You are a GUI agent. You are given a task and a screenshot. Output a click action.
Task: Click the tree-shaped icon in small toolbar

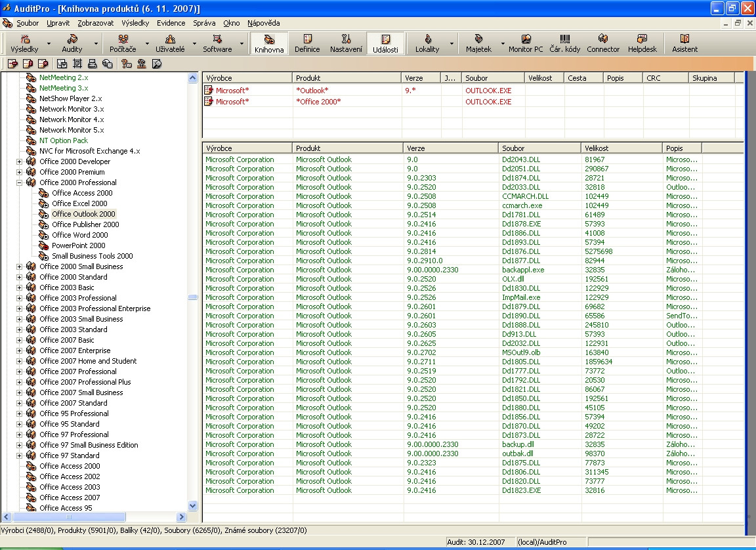click(x=142, y=64)
